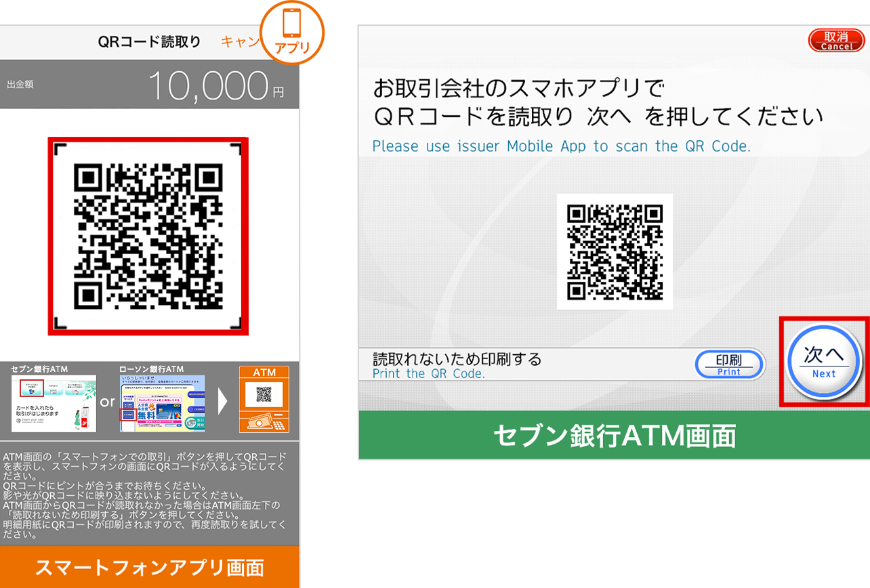The image size is (870, 588).
Task: Click the 出金額 label
Action: pyautogui.click(x=20, y=85)
